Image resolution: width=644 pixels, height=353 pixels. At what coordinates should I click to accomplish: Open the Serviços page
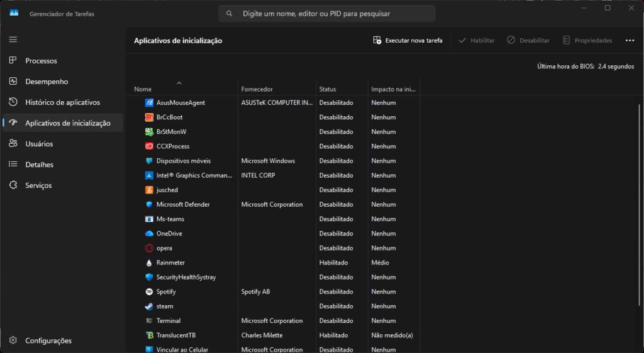tap(62, 185)
